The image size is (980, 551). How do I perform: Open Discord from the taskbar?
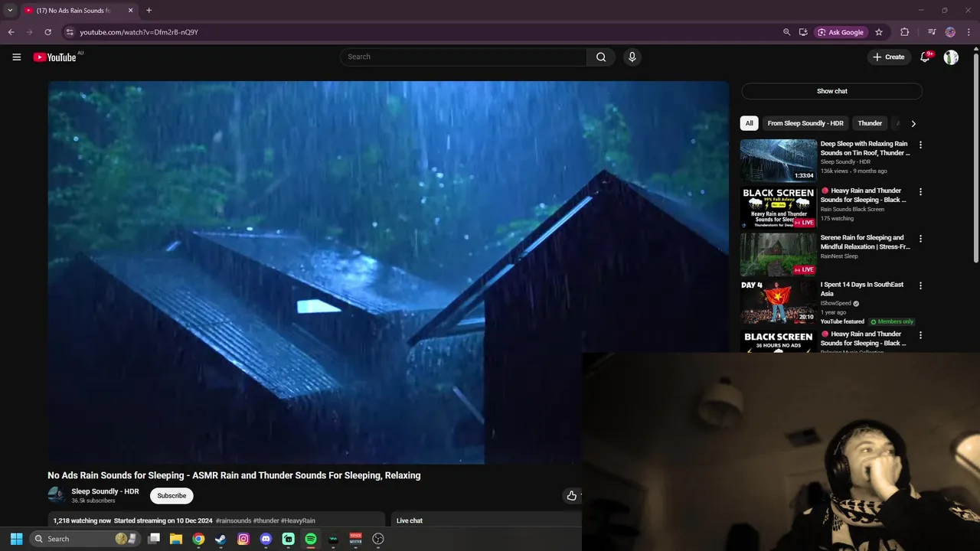266,539
